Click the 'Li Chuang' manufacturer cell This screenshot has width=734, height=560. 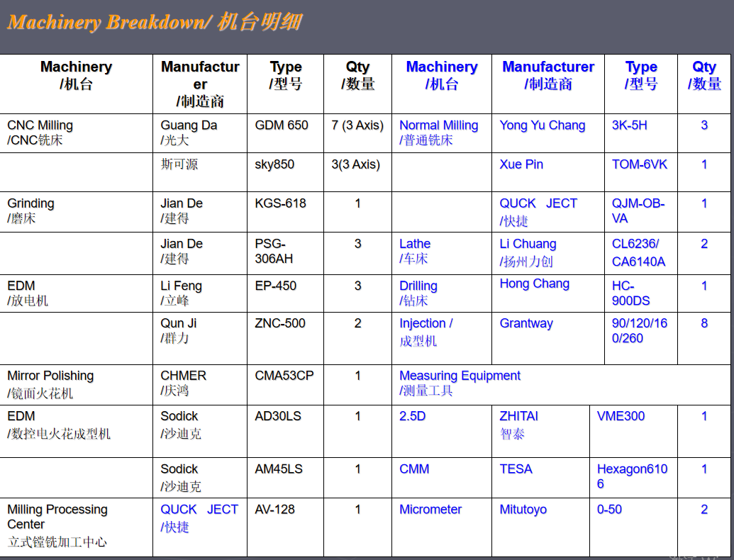point(548,253)
